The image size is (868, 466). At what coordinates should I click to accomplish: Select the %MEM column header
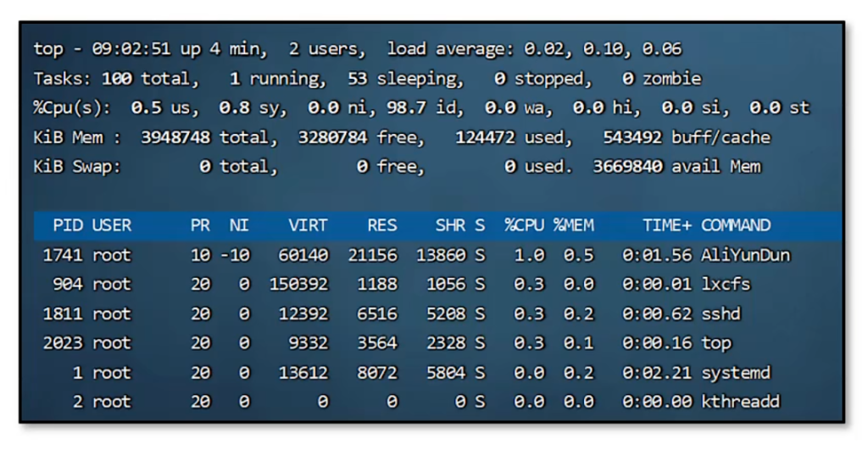coord(574,225)
